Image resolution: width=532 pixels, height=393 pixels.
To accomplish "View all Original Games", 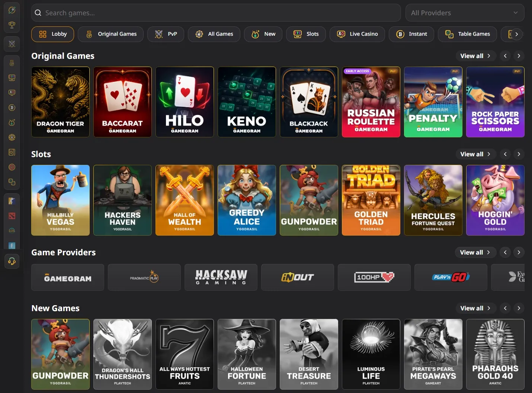I will (476, 56).
